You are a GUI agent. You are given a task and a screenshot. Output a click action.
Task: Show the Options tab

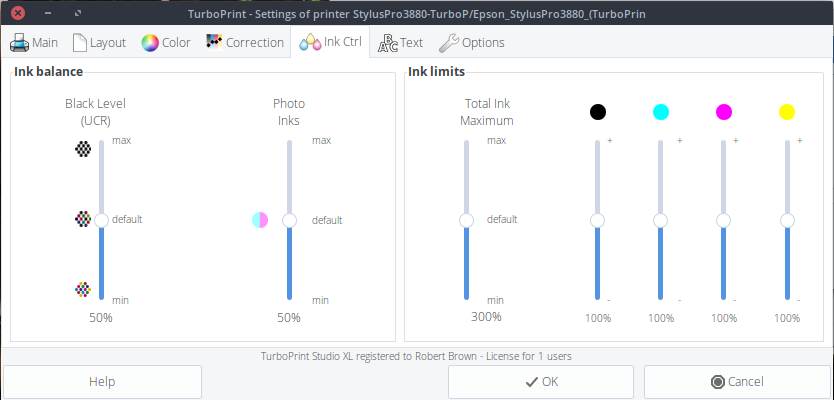[x=472, y=43]
